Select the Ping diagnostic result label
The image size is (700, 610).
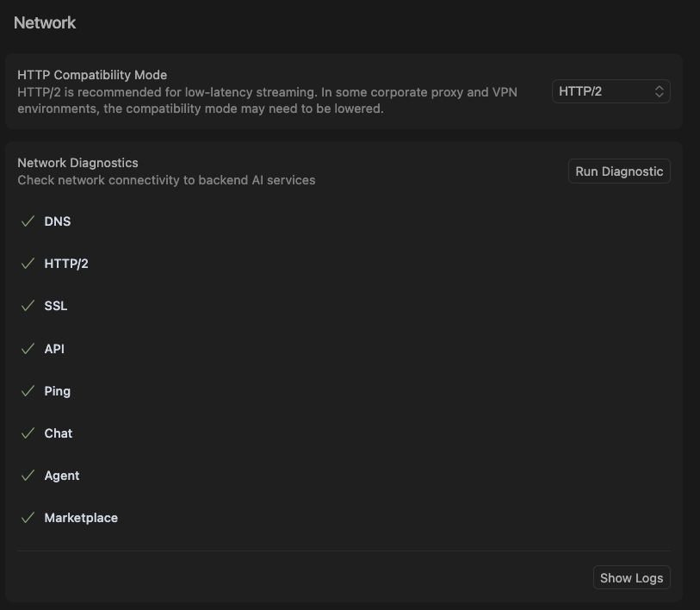[58, 391]
